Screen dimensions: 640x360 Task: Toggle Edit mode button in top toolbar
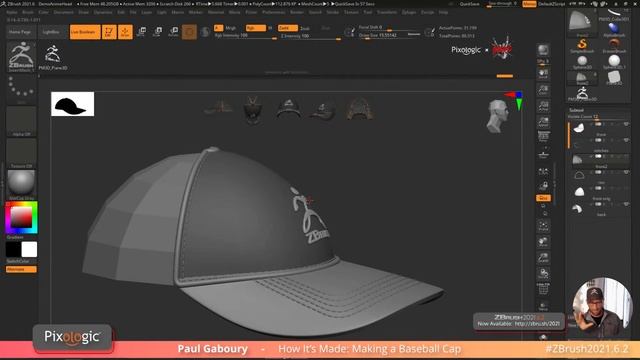[109, 32]
